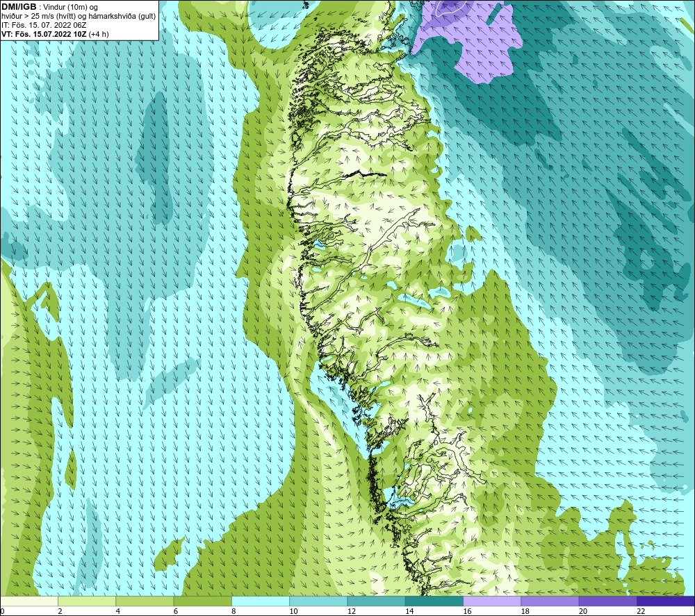695x616 pixels.
Task: Click the dark green 6–8 m/s legend swatch
Action: [202, 601]
